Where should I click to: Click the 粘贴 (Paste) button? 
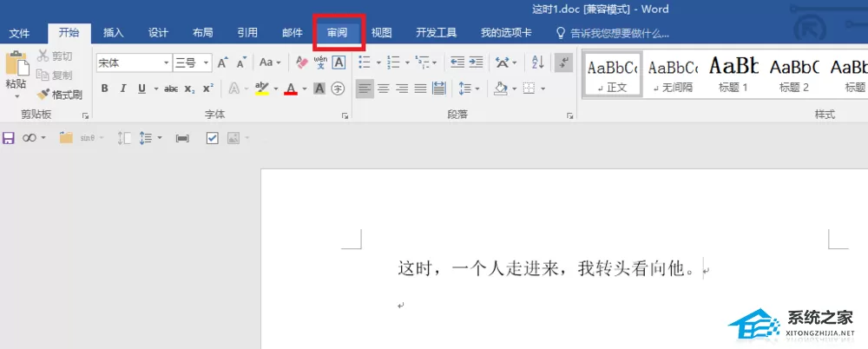click(16, 75)
